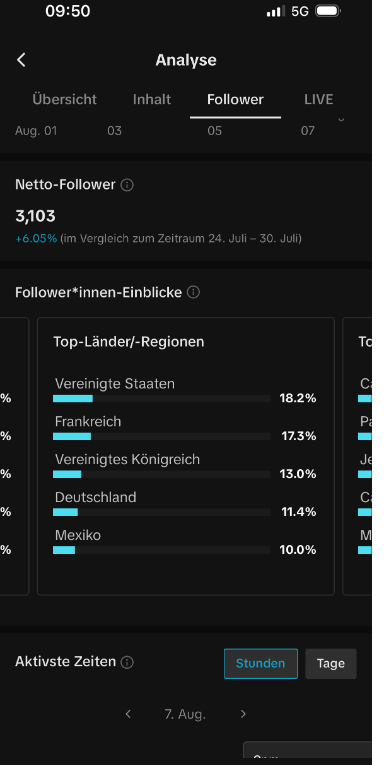Tap the Top-Länder/-Regionen card heading
Image resolution: width=386 pixels, height=765 pixels.
pyautogui.click(x=129, y=342)
